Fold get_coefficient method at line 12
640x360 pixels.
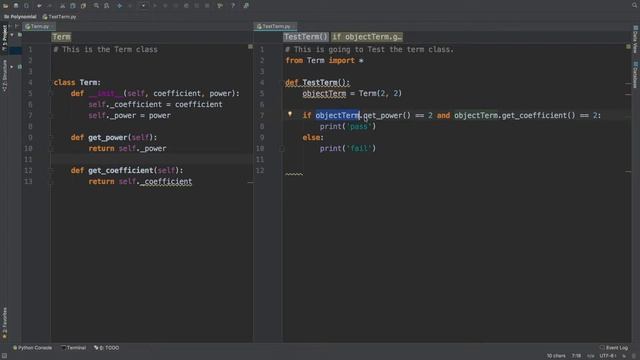tap(52, 171)
